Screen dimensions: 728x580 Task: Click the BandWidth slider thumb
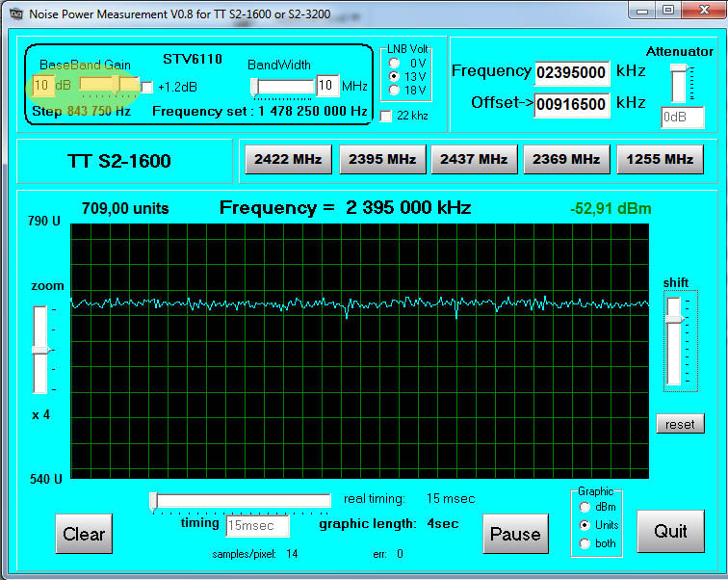coord(254,87)
